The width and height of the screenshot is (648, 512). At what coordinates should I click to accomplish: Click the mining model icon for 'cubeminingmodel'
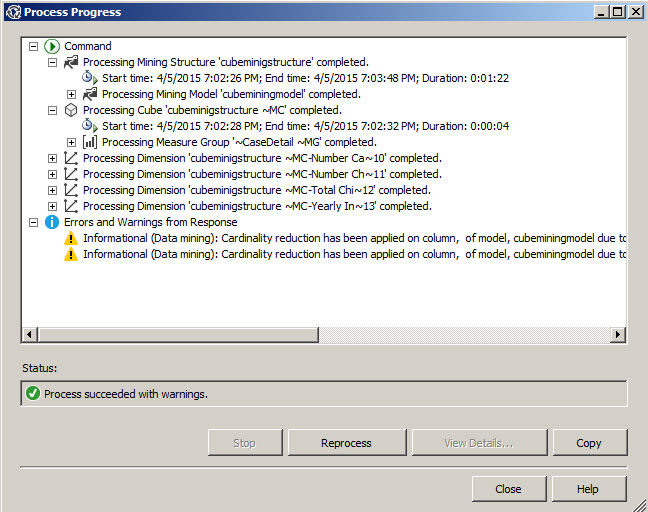[x=90, y=94]
